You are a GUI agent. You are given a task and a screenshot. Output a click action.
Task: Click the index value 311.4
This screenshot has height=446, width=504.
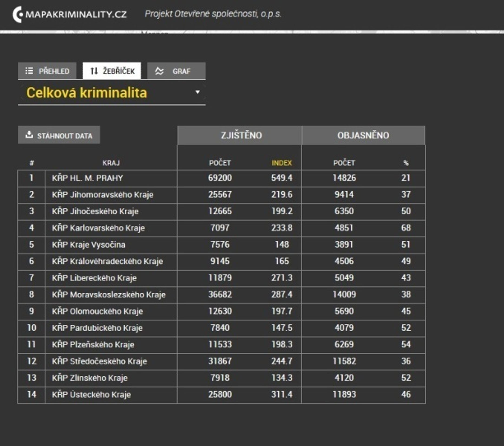click(x=282, y=394)
